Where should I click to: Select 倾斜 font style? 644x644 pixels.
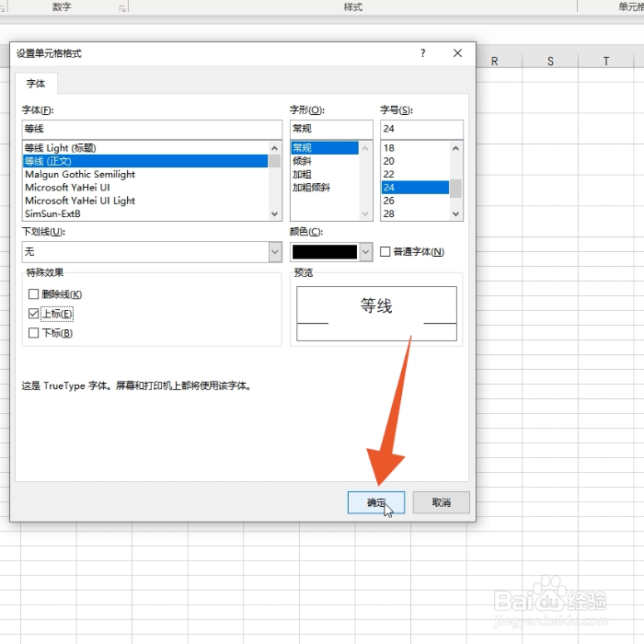[325, 161]
